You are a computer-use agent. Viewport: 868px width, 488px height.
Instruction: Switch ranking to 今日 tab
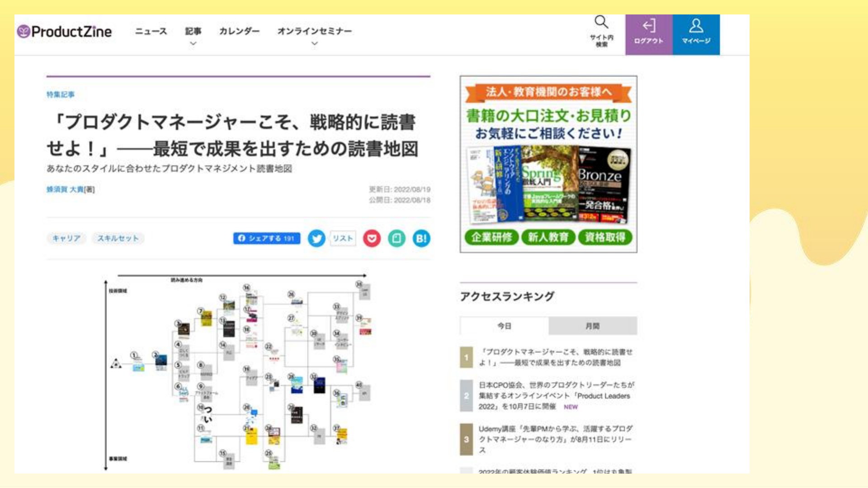point(504,326)
